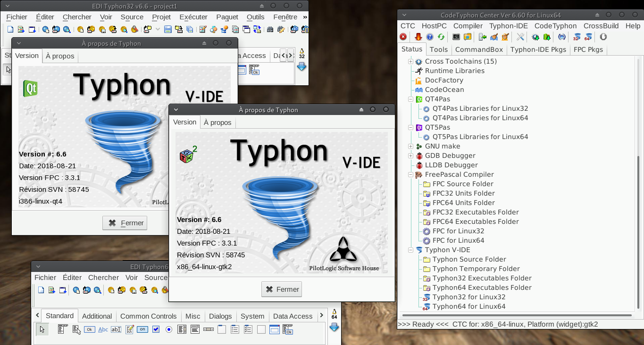Collapse the QT5Pas tree node
Screen dimensions: 644x345
(x=410, y=127)
